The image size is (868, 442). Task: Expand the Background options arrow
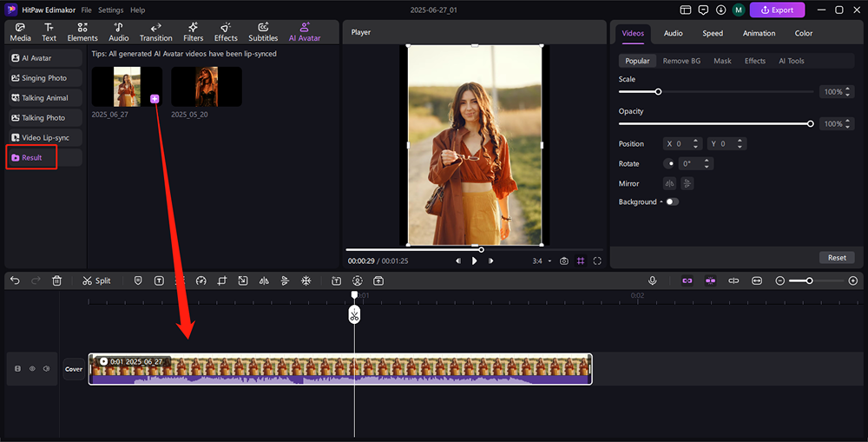click(661, 201)
